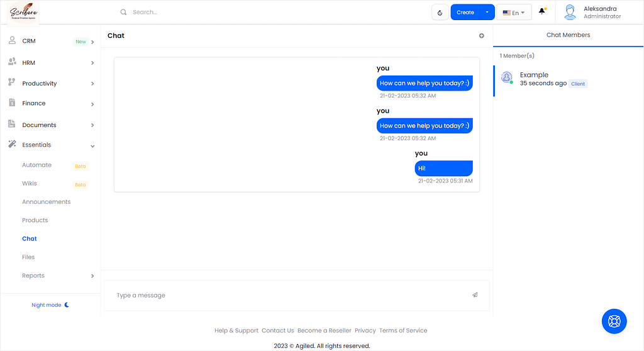This screenshot has width=644, height=351.
Task: Click the paper plane send icon
Action: tap(475, 294)
